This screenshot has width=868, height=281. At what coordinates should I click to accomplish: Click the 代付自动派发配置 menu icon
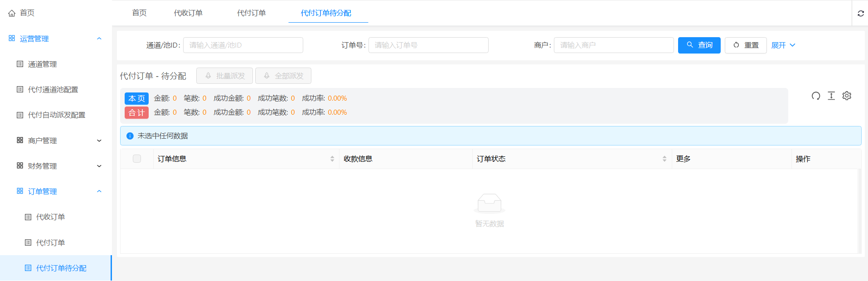pyautogui.click(x=20, y=115)
